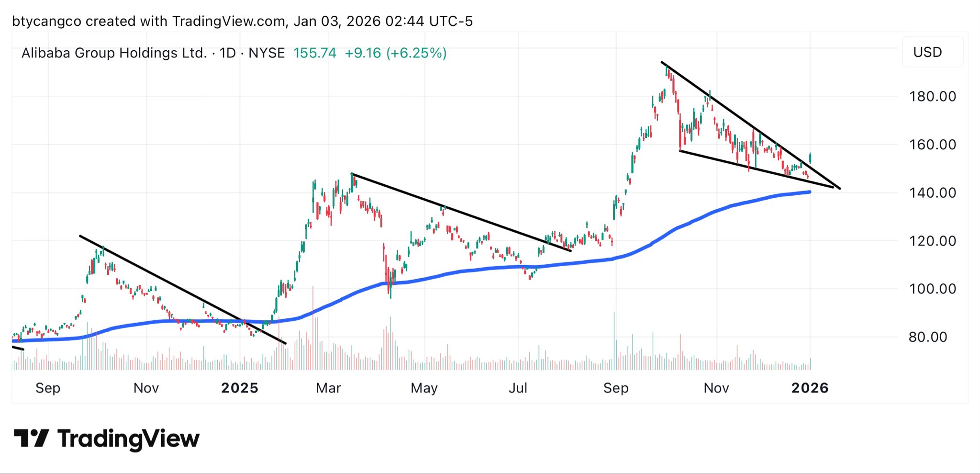
Task: Select the Alibaba Group Holdings Ltd. title
Action: [x=114, y=53]
